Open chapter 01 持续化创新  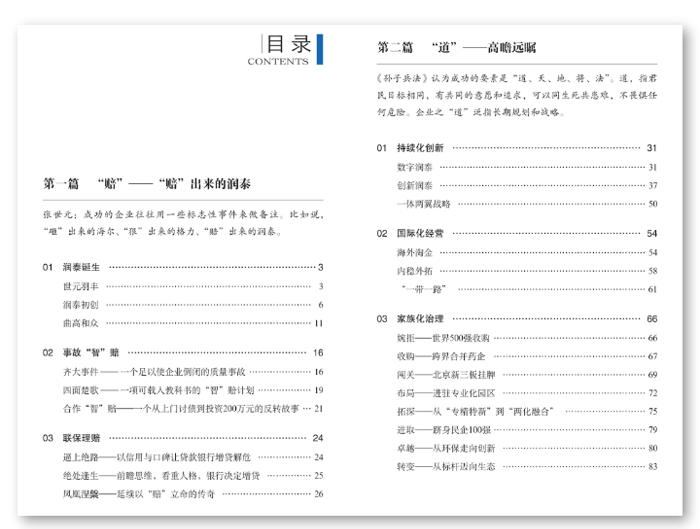coord(421,148)
